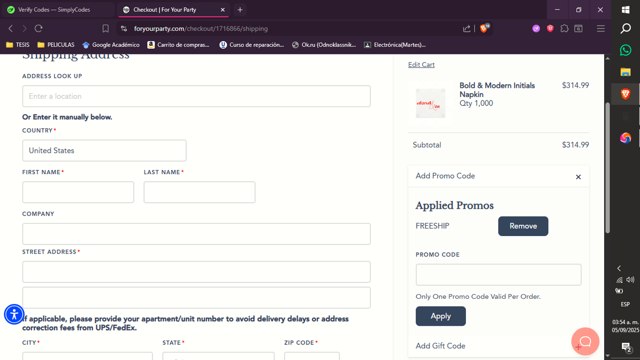Click the share icon in address bar

[467, 29]
